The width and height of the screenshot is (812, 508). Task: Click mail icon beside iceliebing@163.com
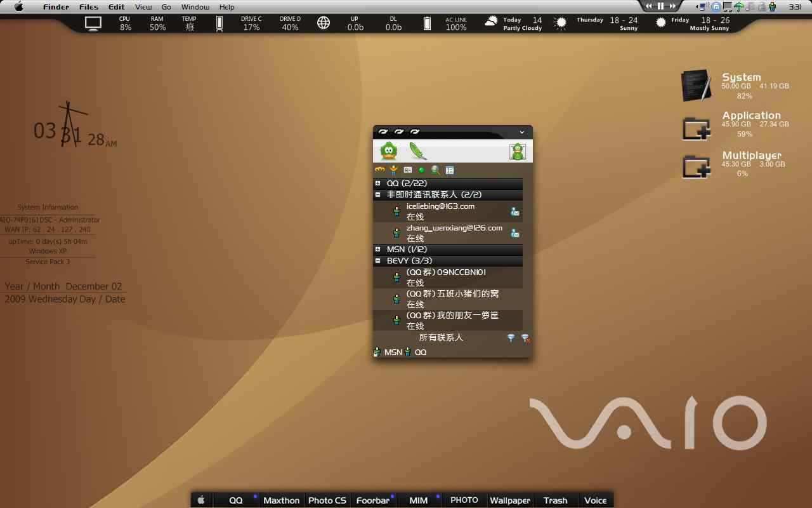515,211
